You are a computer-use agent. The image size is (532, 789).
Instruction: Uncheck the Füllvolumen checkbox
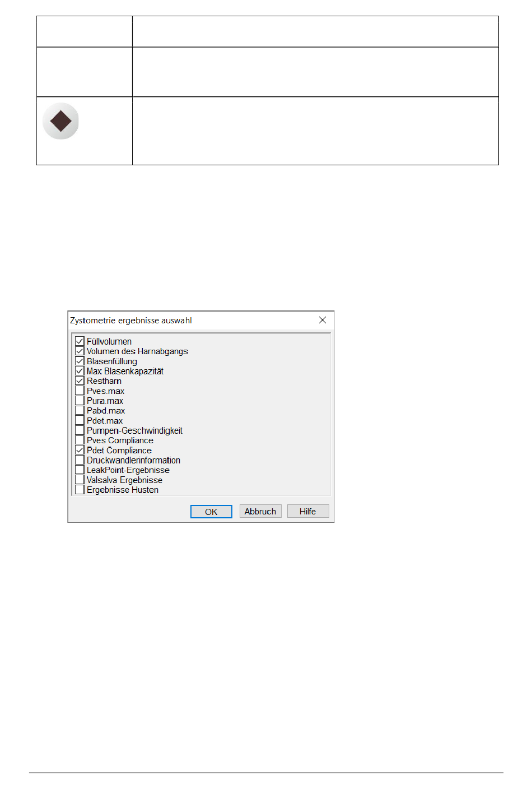[80, 341]
